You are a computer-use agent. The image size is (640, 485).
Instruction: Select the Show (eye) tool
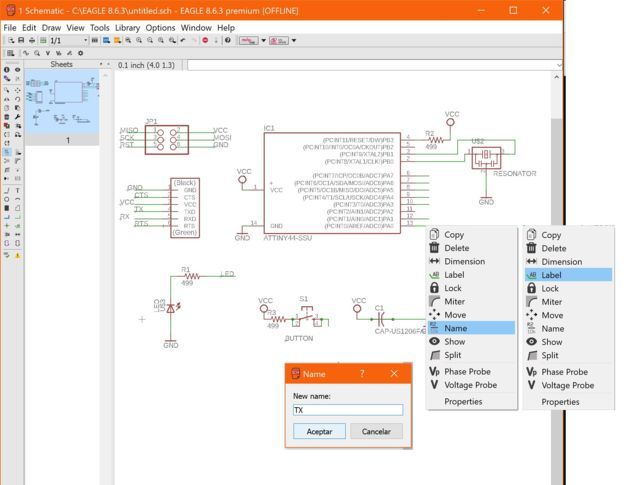tap(18, 70)
